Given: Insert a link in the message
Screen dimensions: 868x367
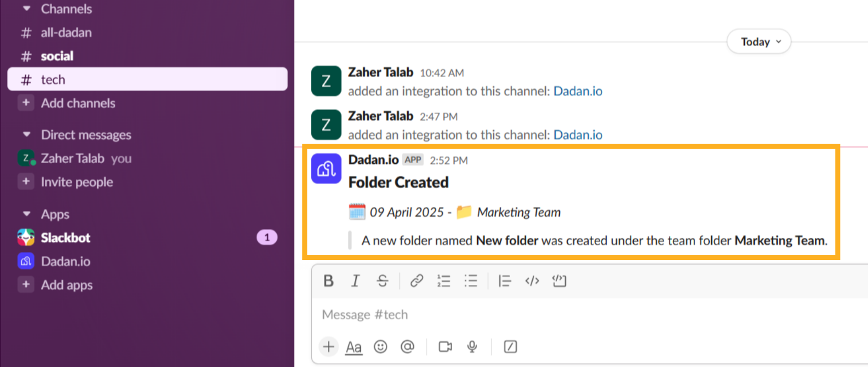Looking at the screenshot, I should pos(416,281).
